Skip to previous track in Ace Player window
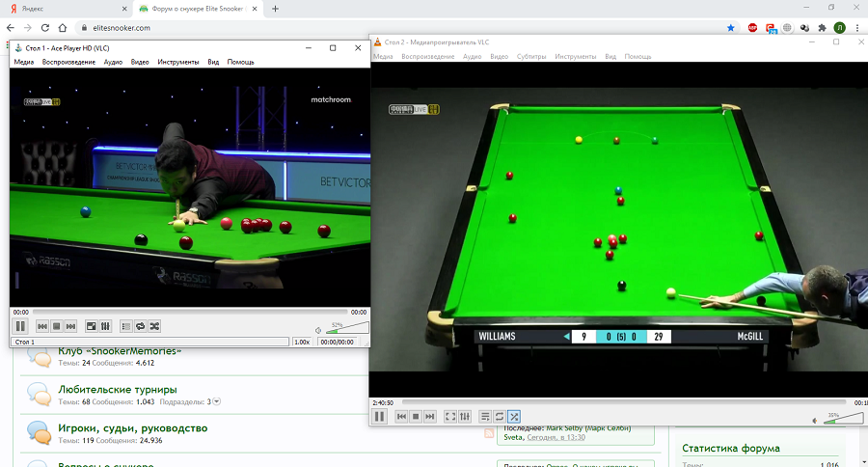 tap(42, 326)
